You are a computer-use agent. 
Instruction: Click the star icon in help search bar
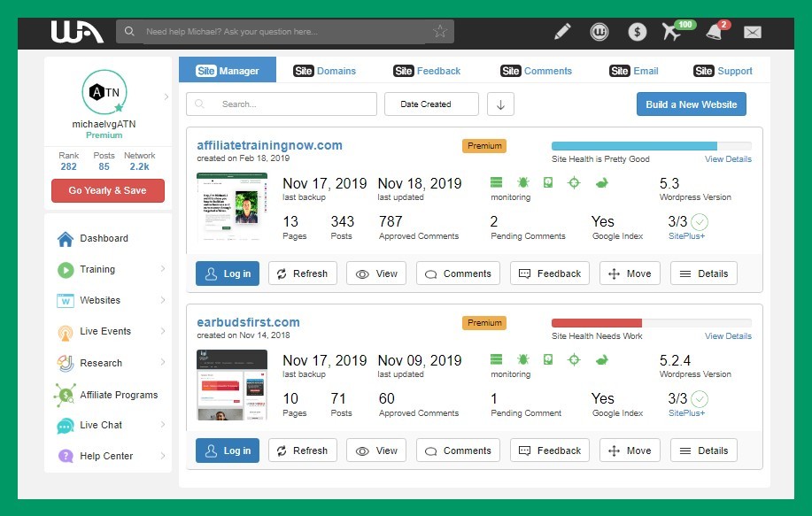coord(440,31)
